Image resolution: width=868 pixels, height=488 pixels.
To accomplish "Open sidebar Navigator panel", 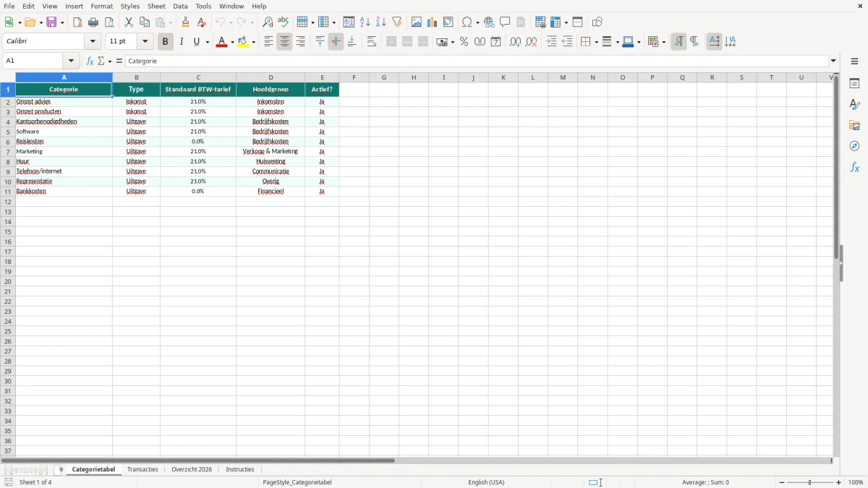I will (854, 146).
